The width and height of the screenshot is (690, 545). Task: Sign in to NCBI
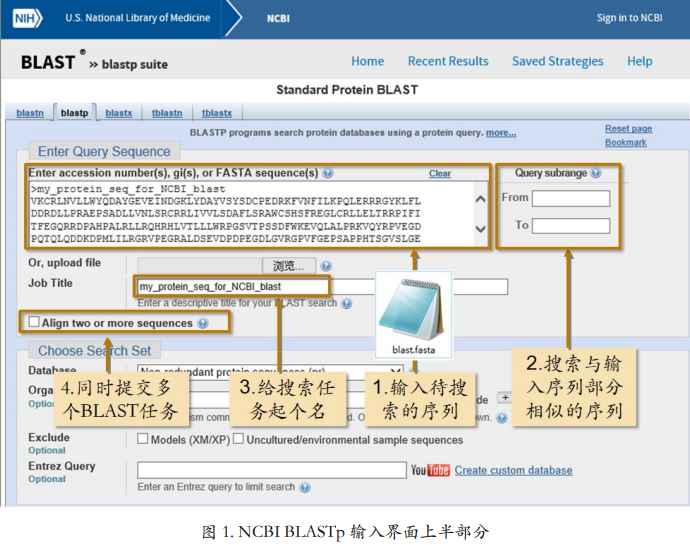pos(629,18)
